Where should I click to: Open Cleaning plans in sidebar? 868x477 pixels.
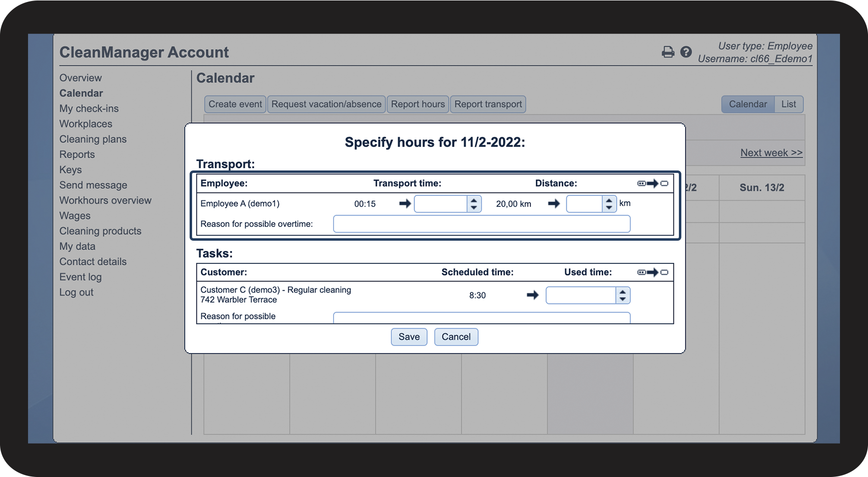pyautogui.click(x=93, y=139)
